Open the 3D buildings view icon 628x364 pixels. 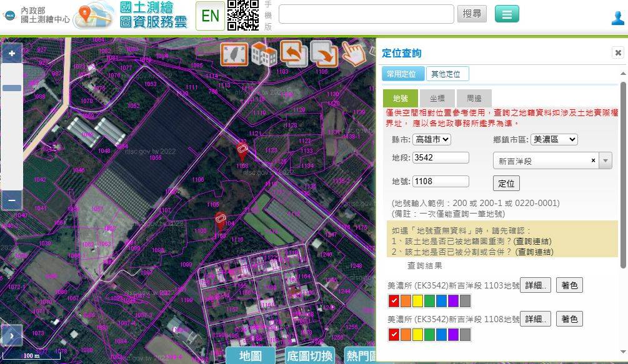coord(265,55)
